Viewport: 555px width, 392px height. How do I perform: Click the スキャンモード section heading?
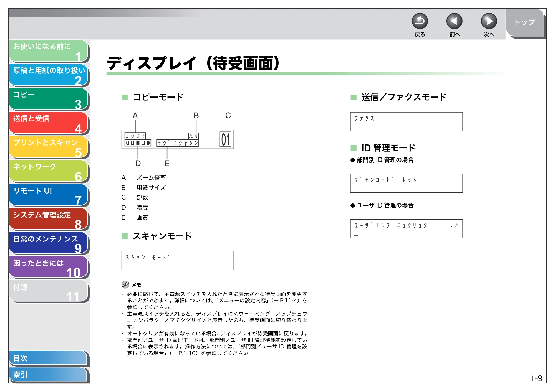162,236
